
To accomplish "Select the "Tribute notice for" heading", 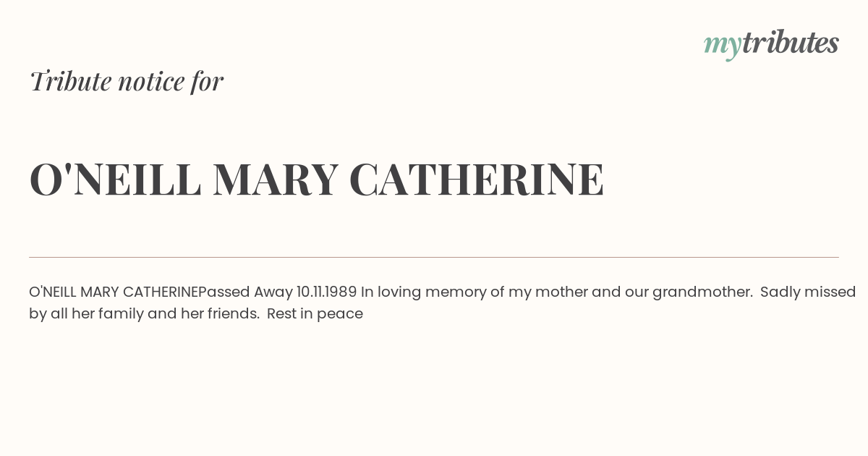I will 126,81.
